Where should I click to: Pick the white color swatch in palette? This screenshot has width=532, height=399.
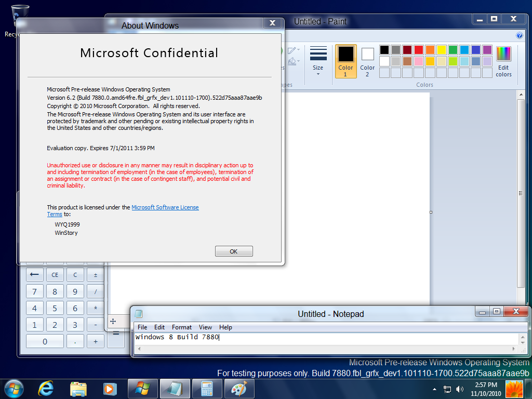384,61
